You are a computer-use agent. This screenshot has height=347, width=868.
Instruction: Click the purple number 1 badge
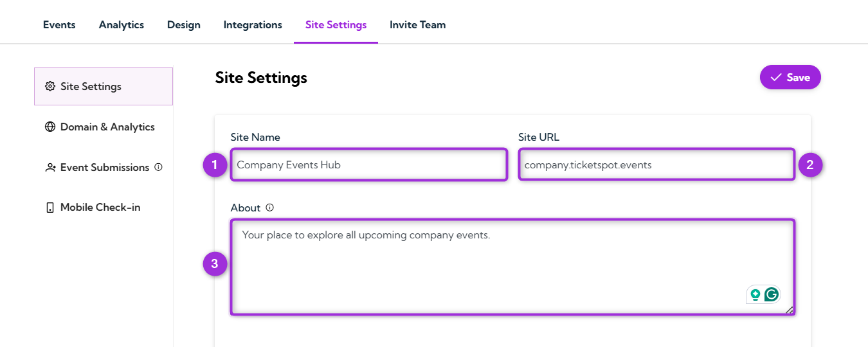tap(215, 165)
